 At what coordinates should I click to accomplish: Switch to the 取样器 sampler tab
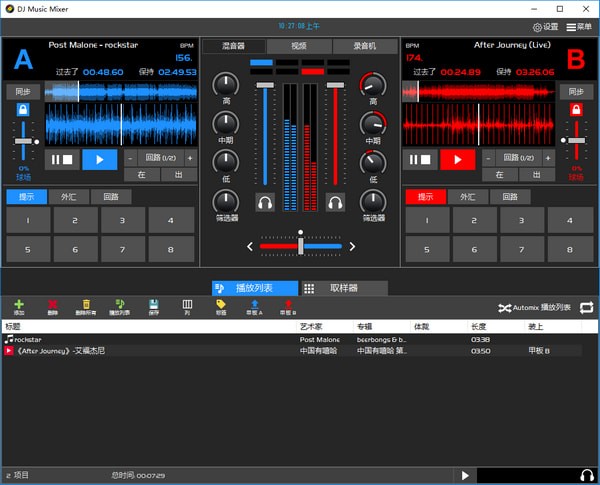[344, 288]
